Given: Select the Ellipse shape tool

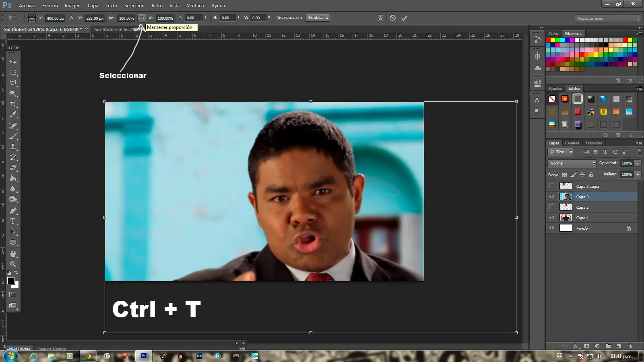Looking at the screenshot, I should pos(13,243).
